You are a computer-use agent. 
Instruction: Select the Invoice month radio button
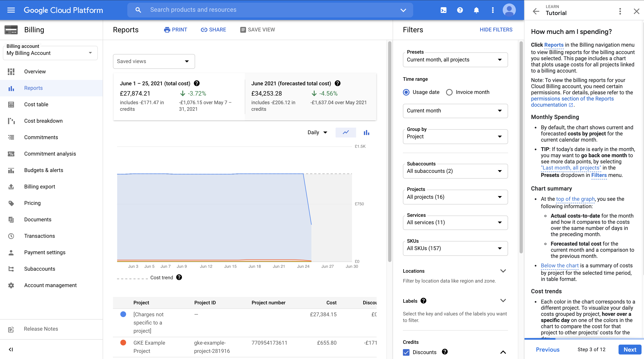449,92
